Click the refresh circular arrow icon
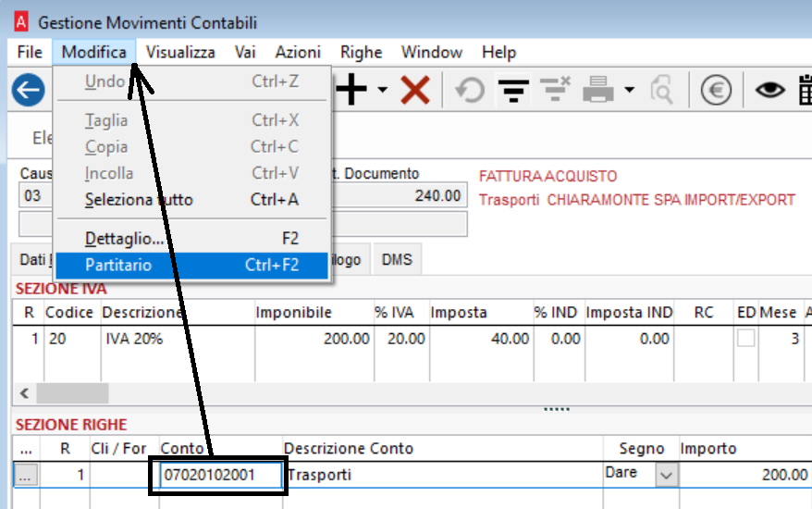The image size is (812, 509). 470,90
